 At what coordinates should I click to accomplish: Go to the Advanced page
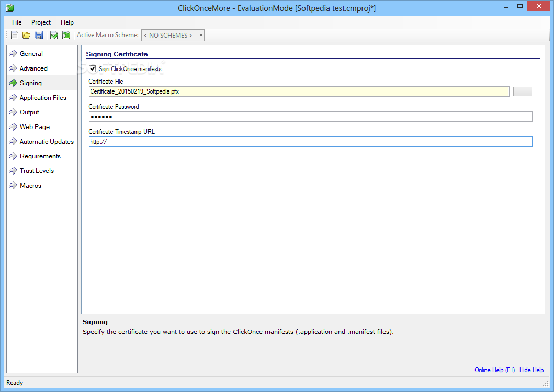click(42, 68)
